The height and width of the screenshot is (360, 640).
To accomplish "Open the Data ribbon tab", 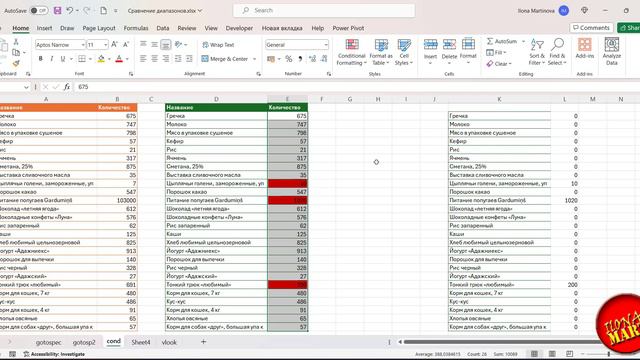I will tap(162, 28).
